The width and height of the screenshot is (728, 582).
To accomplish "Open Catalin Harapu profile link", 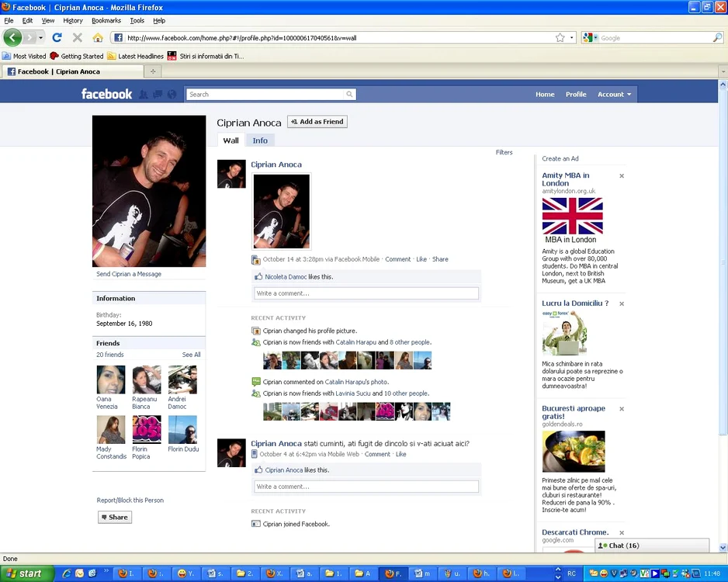I will coord(355,342).
